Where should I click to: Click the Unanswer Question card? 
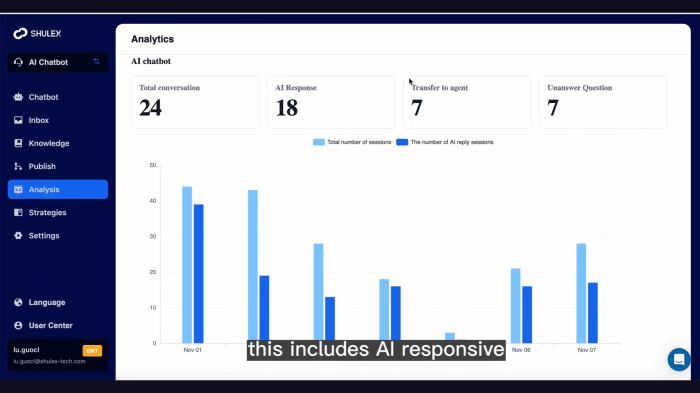coord(604,102)
